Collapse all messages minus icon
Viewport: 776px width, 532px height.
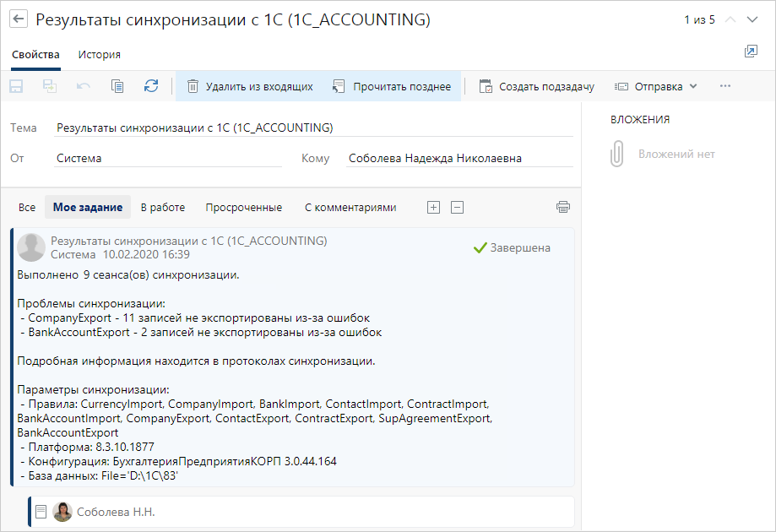coord(457,207)
